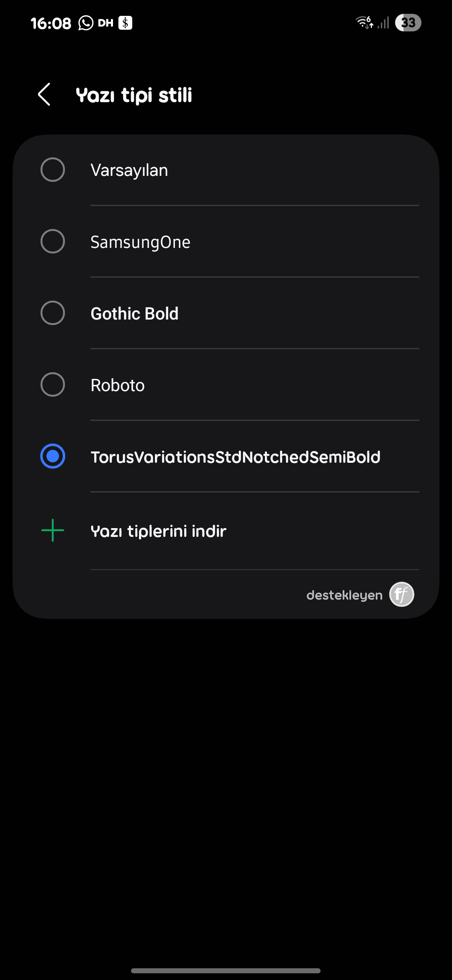
Task: Tap the bottom navigation gesture bar
Action: coord(226,970)
